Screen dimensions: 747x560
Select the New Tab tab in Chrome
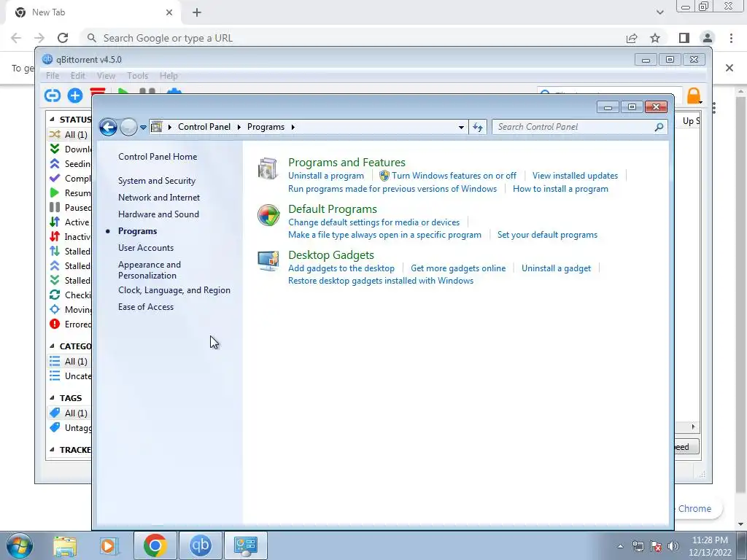click(x=93, y=13)
